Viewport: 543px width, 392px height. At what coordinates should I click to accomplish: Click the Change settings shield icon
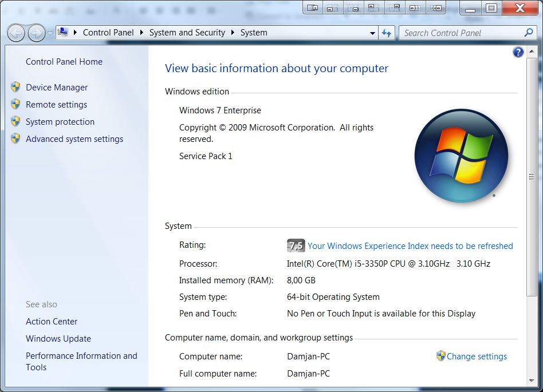(440, 356)
